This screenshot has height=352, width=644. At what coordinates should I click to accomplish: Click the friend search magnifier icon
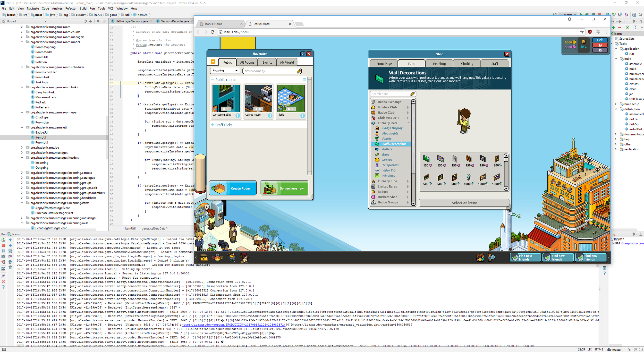point(492,257)
